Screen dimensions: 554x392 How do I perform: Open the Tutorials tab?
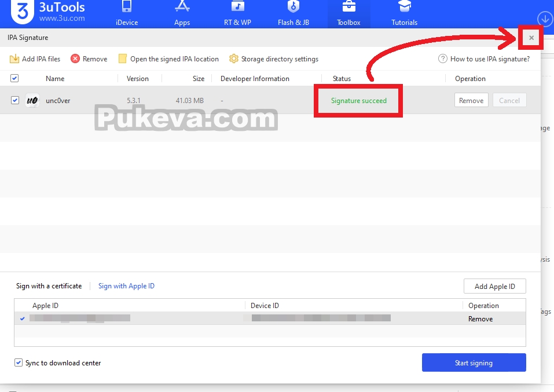(x=404, y=14)
